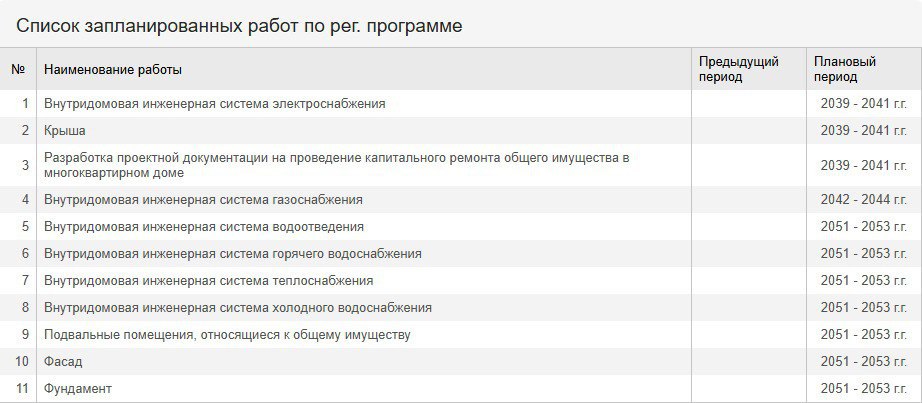This screenshot has height=403, width=922.
Task: Click the "Плановый период" column header
Action: (864, 69)
